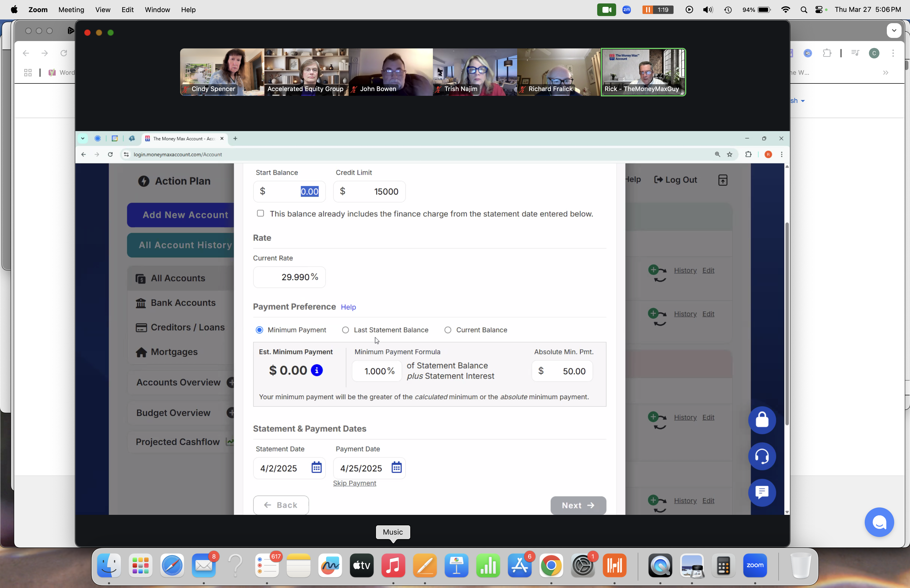The image size is (910, 588).
Task: Select the Last Statement Balance radio option
Action: click(345, 330)
